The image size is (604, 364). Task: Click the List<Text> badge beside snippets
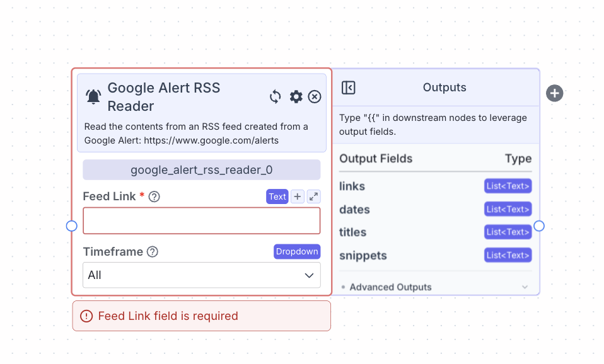point(508,255)
